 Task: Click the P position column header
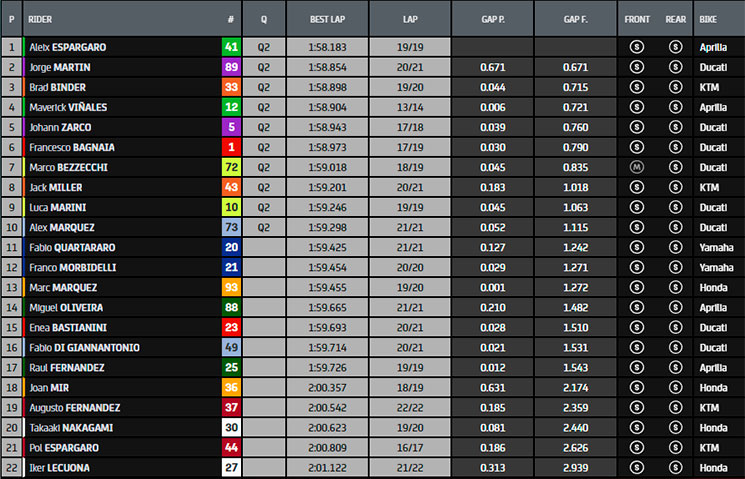[11, 19]
